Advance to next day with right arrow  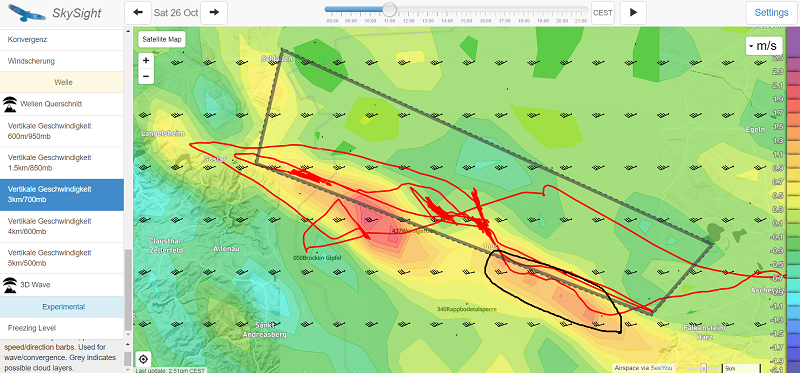(x=214, y=13)
